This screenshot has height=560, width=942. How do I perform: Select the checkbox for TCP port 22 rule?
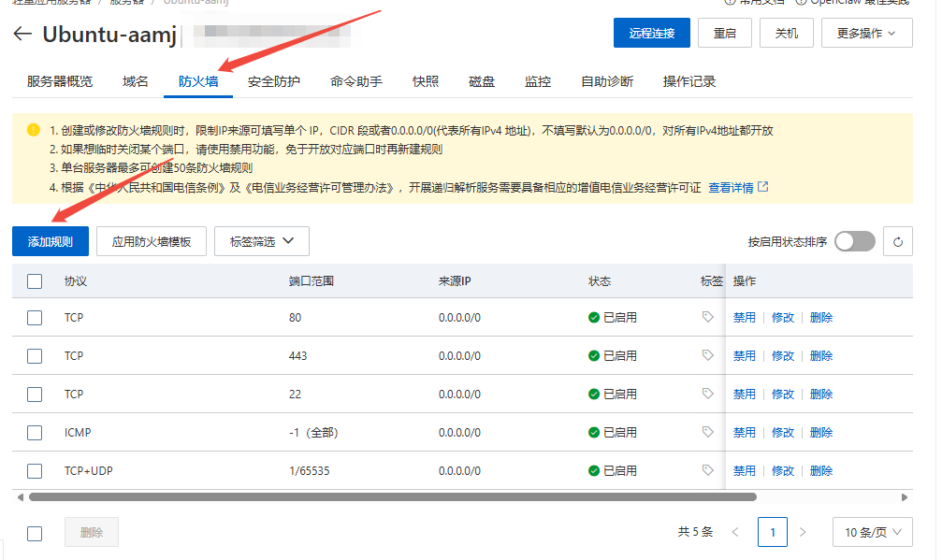[x=35, y=395]
